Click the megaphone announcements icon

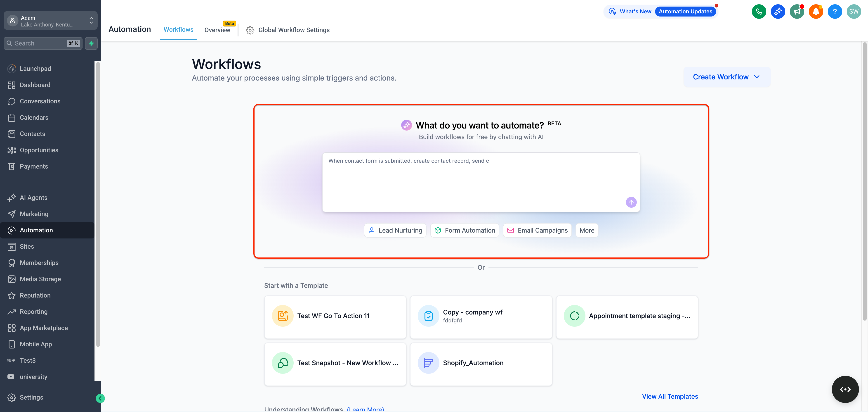pos(797,12)
